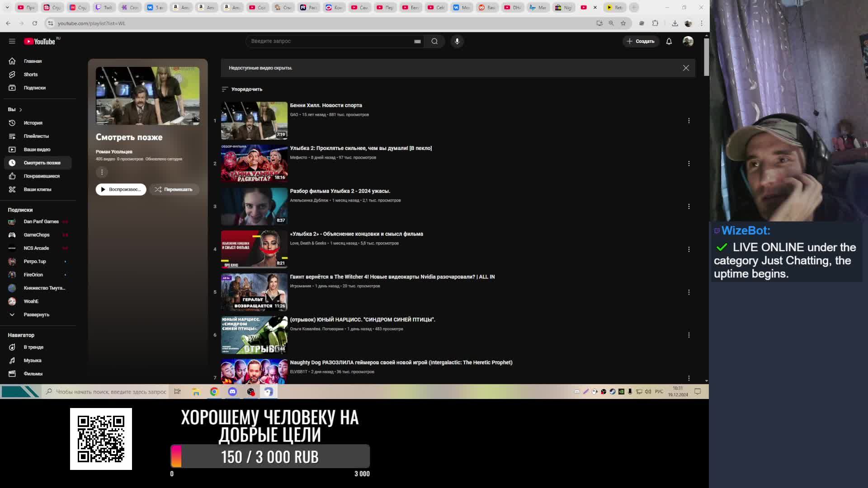
Task: Open the options menu for the Бенни Хилл video
Action: coord(689,121)
